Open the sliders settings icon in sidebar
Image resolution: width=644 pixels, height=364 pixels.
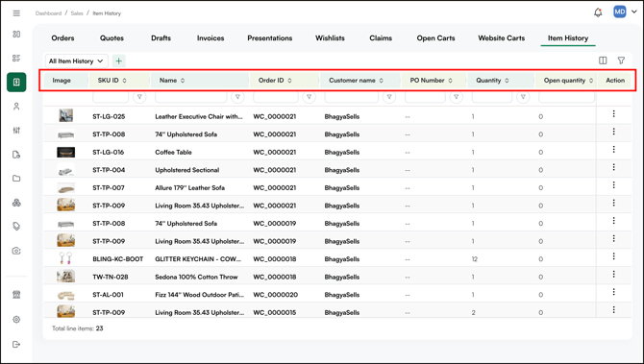(16, 131)
